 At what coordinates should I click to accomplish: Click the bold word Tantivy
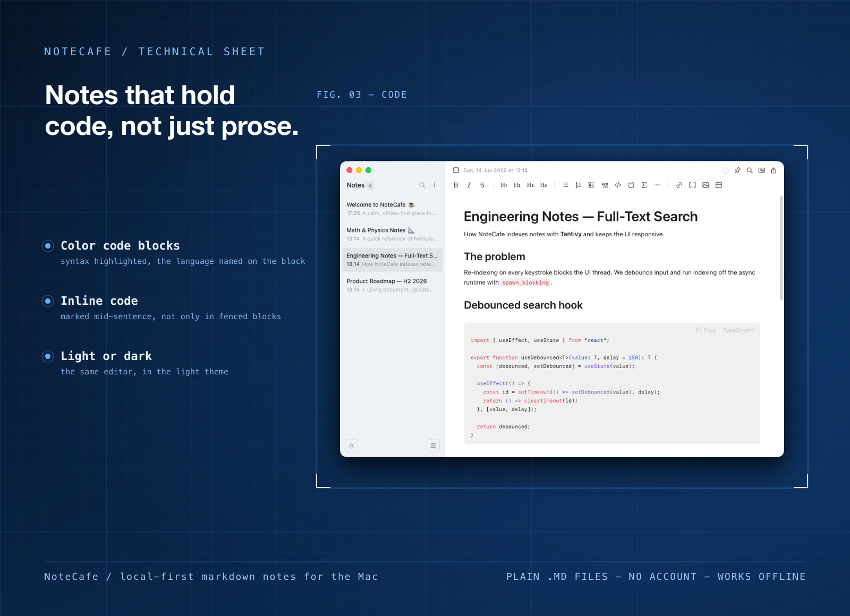pyautogui.click(x=571, y=234)
